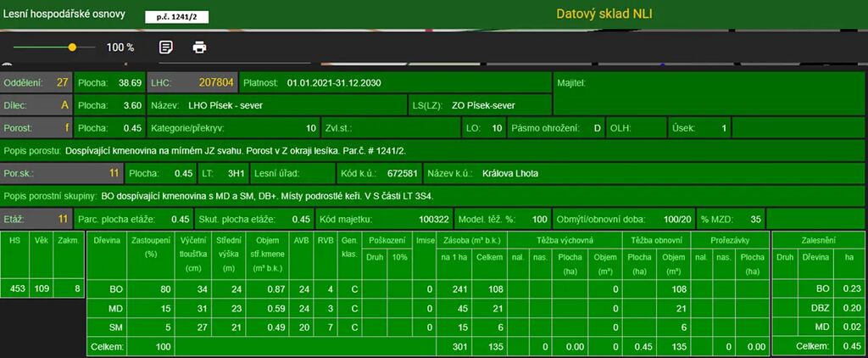Open the notes document icon
868x358 pixels.
tap(166, 48)
